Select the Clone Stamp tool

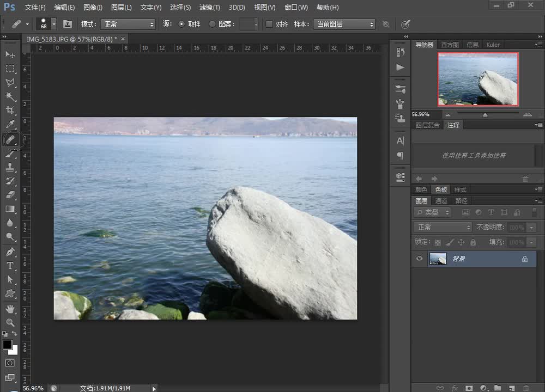point(10,167)
